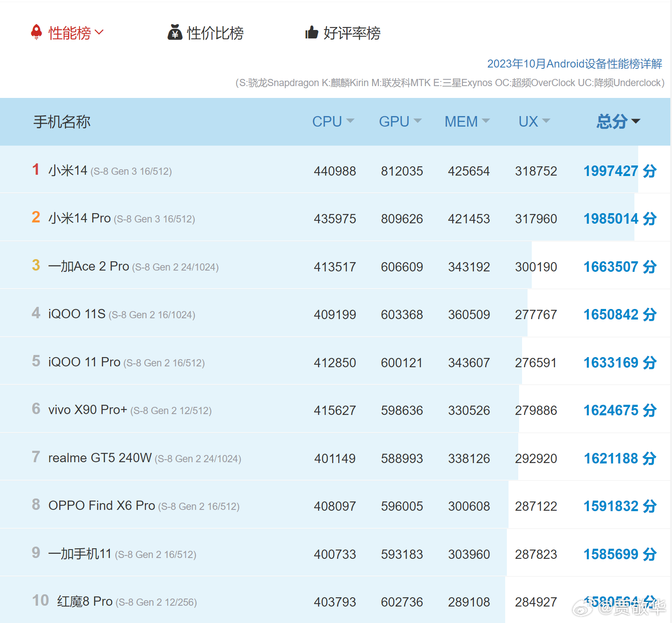This screenshot has width=672, height=623.
Task: Click the thumbs-up icon for 好评率榜
Action: [x=312, y=32]
